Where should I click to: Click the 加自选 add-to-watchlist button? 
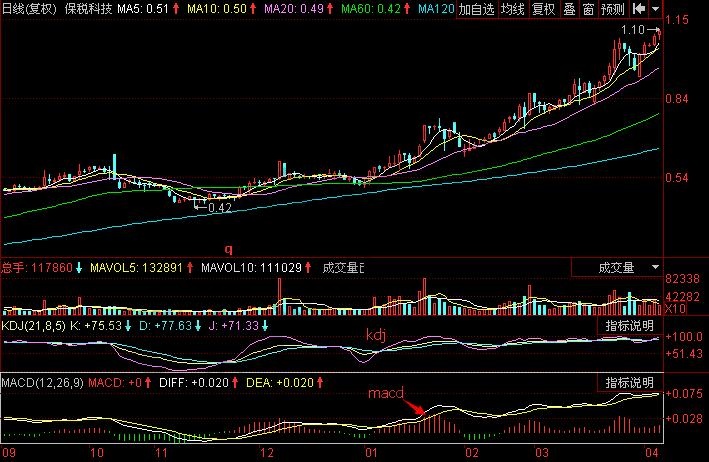[x=477, y=9]
